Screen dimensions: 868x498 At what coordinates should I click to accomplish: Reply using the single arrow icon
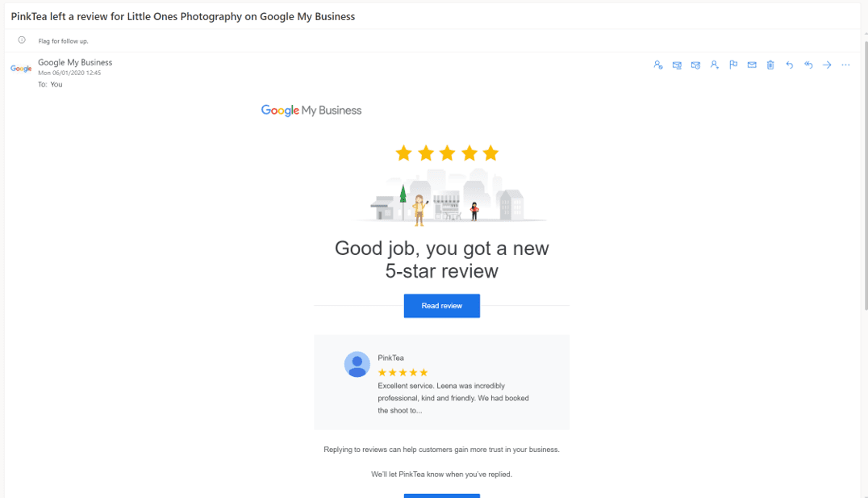[790, 65]
